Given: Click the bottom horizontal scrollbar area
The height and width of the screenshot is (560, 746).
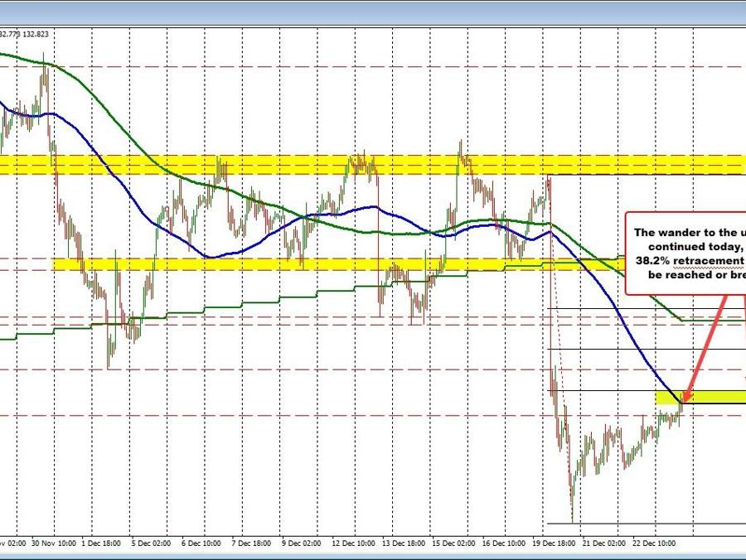Looking at the screenshot, I should point(373,556).
